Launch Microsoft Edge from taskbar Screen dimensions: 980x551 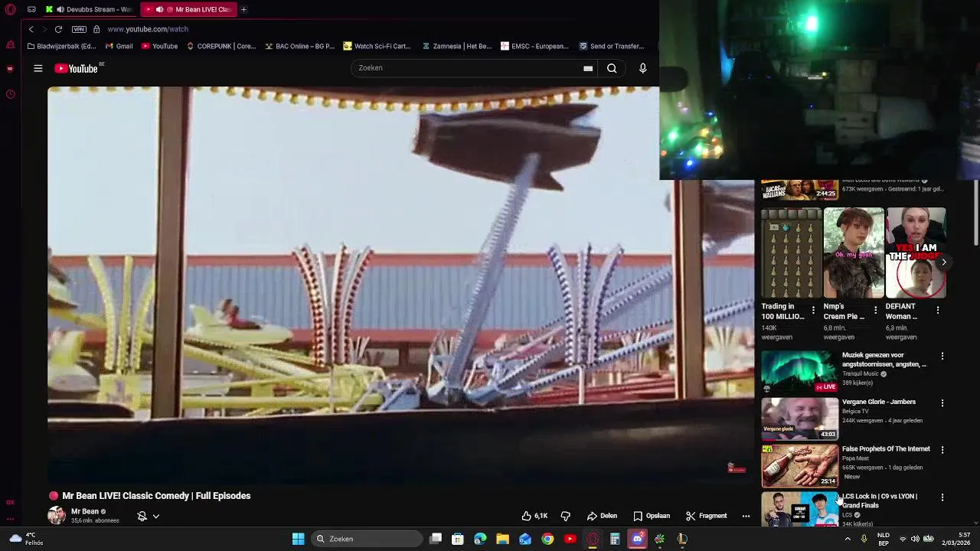coord(480,539)
